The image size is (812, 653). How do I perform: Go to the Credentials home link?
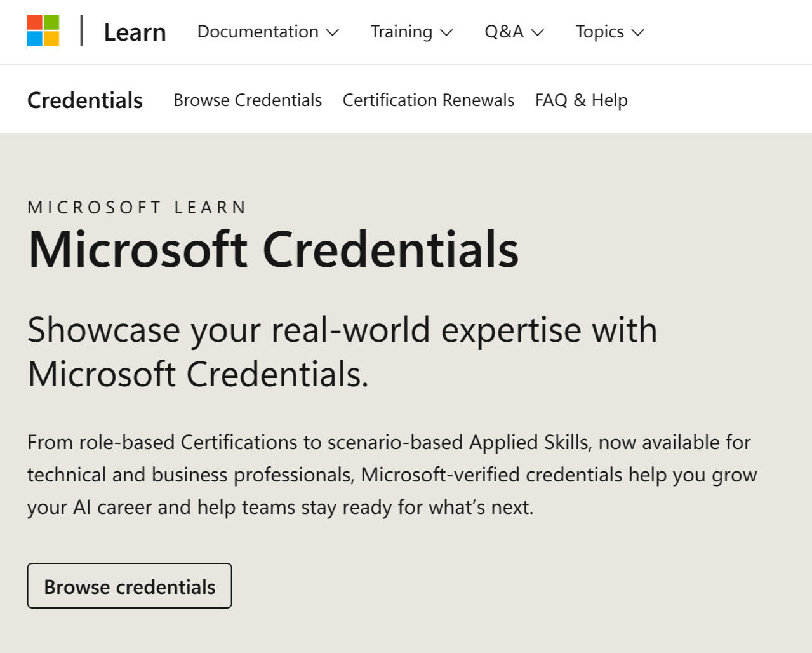84,100
